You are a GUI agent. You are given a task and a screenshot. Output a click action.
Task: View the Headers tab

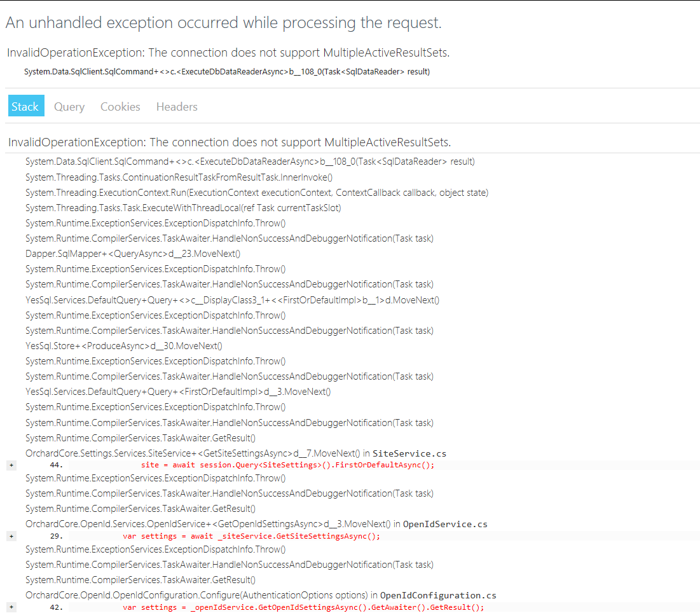[176, 106]
